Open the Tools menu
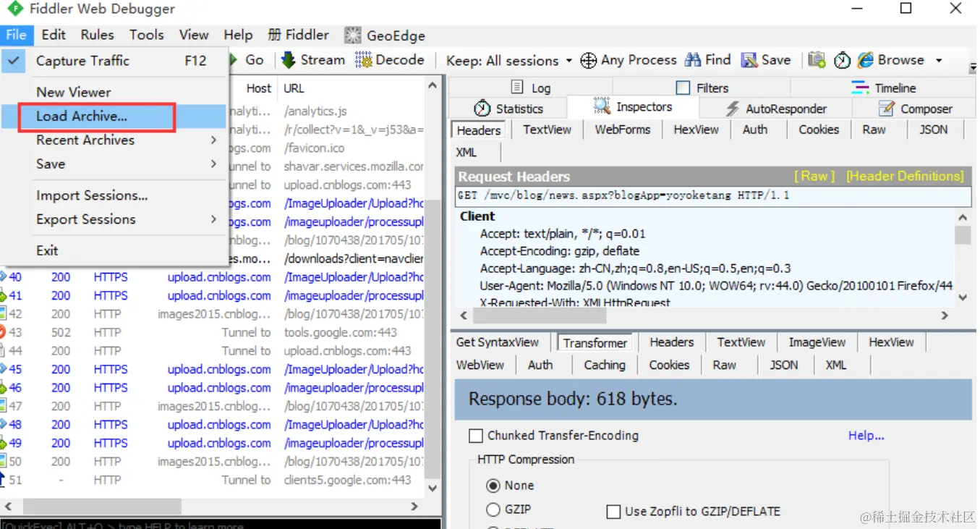Image resolution: width=980 pixels, height=529 pixels. (147, 35)
